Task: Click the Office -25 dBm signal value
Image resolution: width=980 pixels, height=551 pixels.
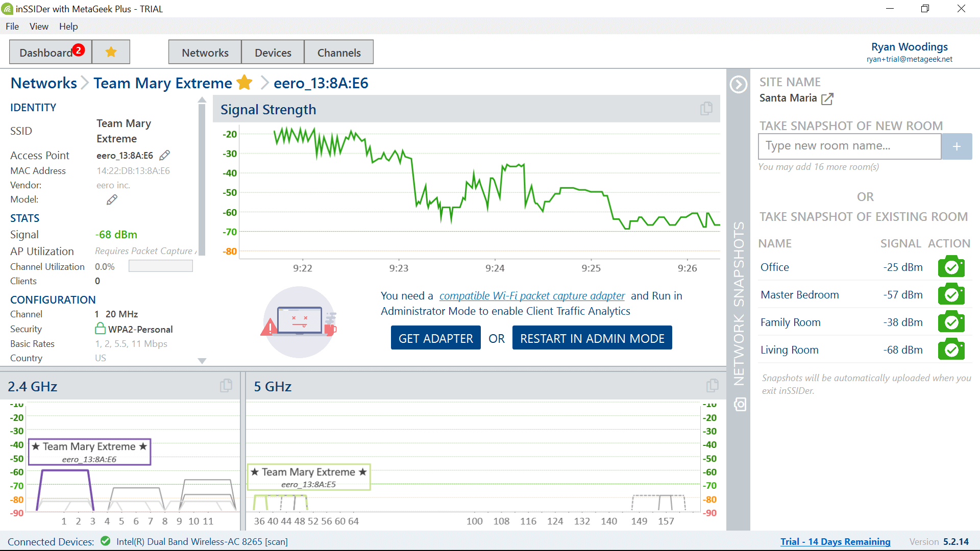Action: point(902,267)
